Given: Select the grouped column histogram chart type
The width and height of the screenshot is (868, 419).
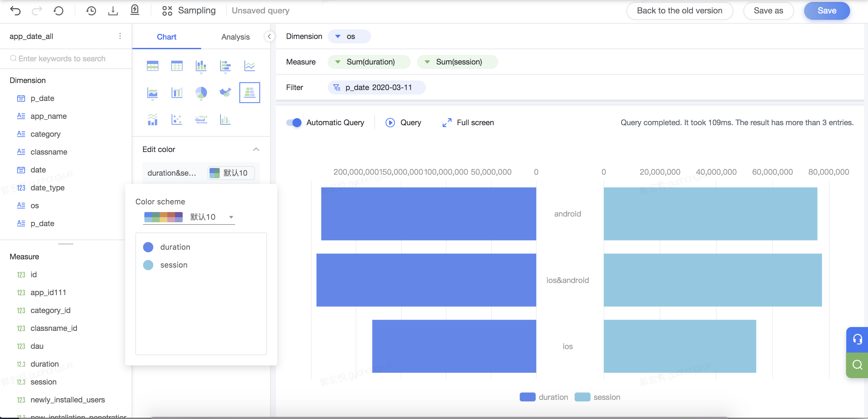Looking at the screenshot, I should (225, 120).
